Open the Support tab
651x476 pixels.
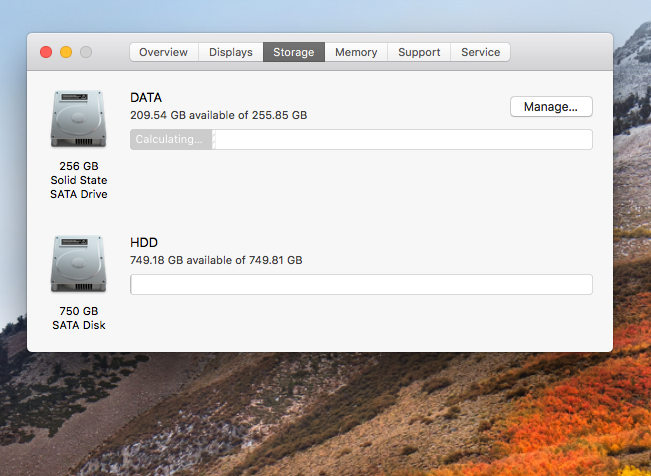420,52
